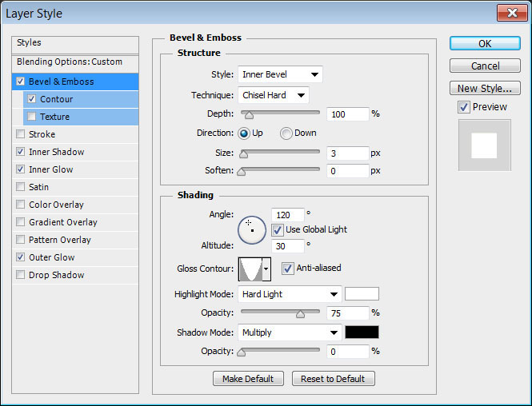Click the Size value input field
This screenshot has height=406, width=532.
tap(347, 153)
